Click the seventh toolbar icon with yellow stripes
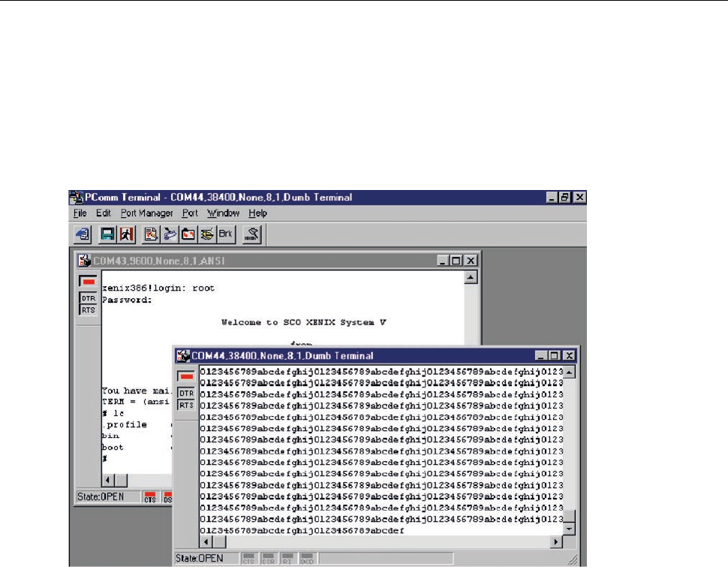The image size is (728, 567). [207, 234]
